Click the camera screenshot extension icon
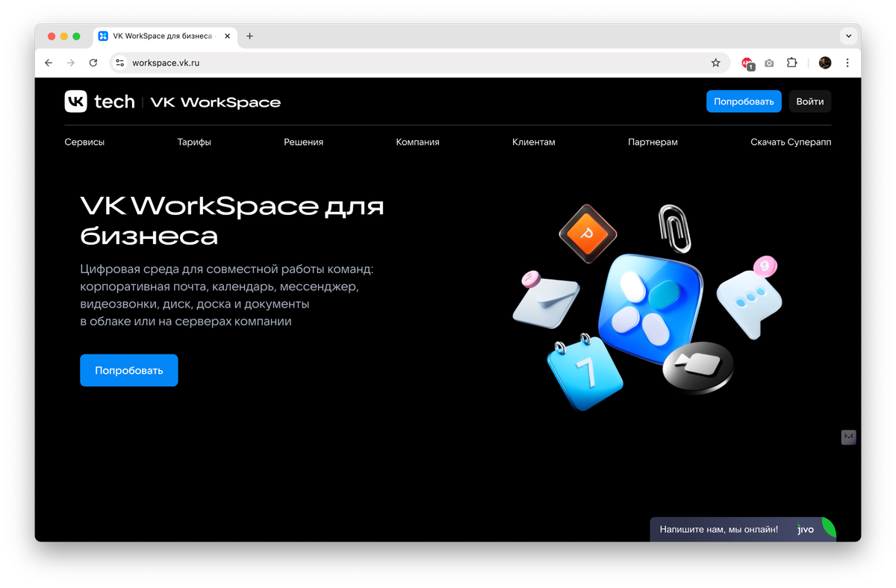Screen dimensions: 896x588 coord(770,63)
